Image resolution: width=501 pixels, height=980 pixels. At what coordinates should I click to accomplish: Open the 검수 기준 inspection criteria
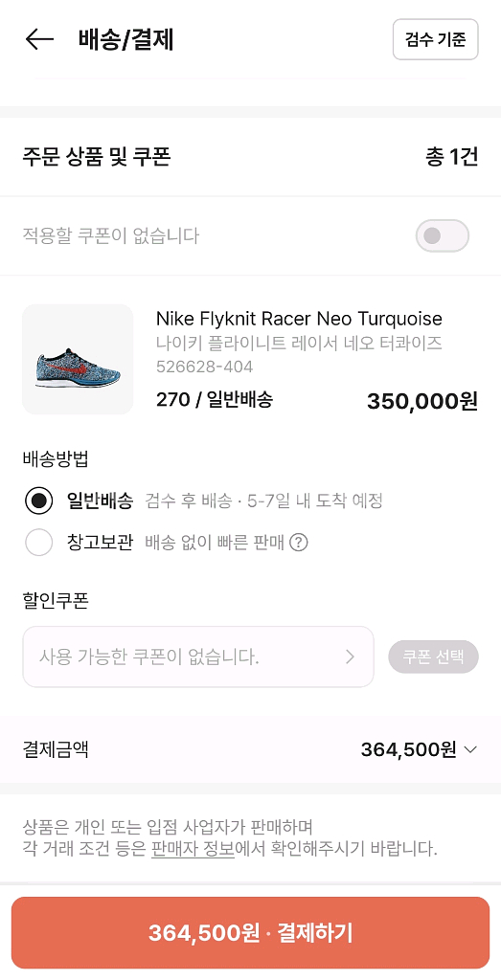[x=435, y=39]
